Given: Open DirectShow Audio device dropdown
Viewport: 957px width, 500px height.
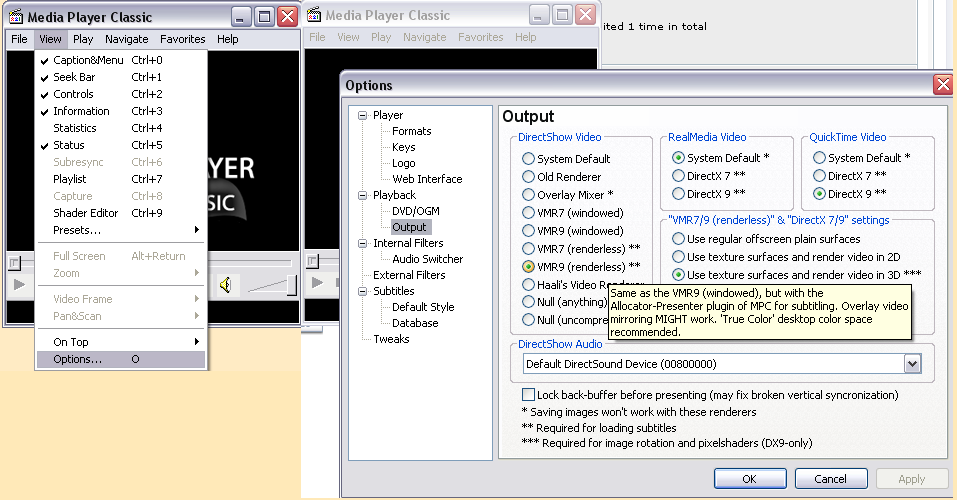Looking at the screenshot, I should [912, 364].
